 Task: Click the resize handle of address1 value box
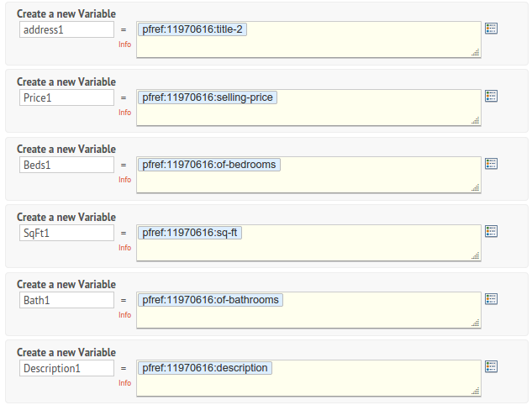point(476,52)
